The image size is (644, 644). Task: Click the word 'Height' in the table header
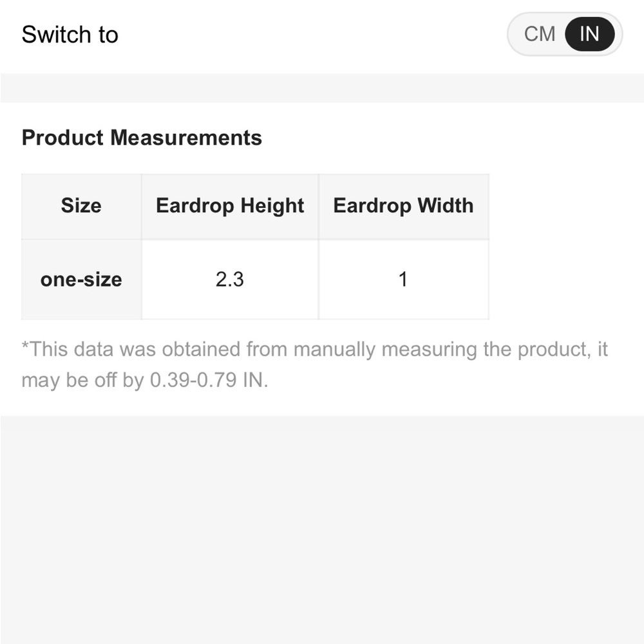click(272, 206)
